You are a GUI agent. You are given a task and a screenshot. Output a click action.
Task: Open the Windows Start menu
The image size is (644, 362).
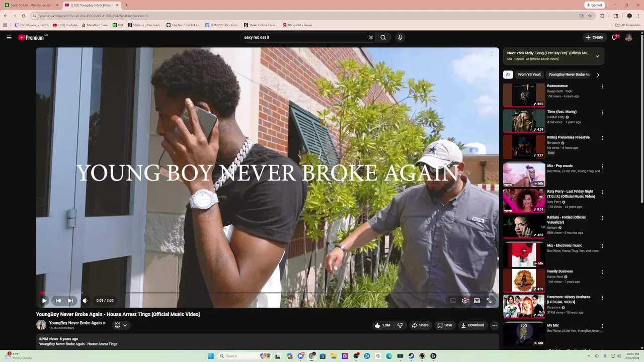pyautogui.click(x=211, y=356)
